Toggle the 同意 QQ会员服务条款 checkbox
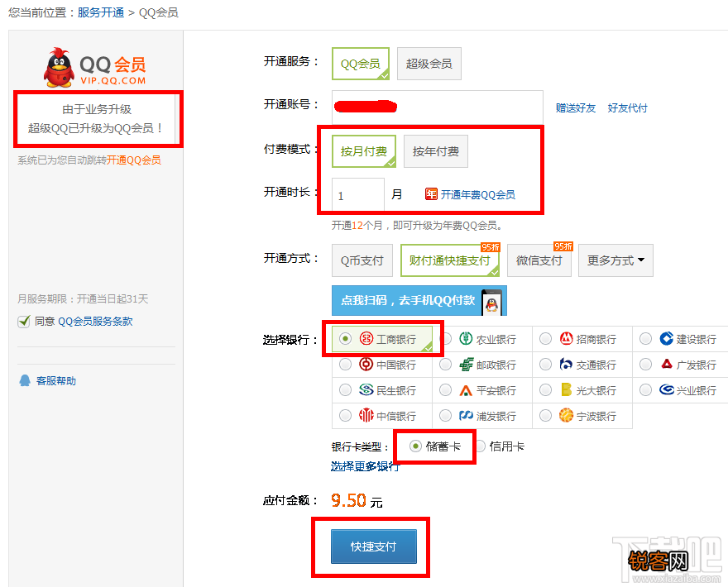728x587 pixels. click(x=24, y=321)
